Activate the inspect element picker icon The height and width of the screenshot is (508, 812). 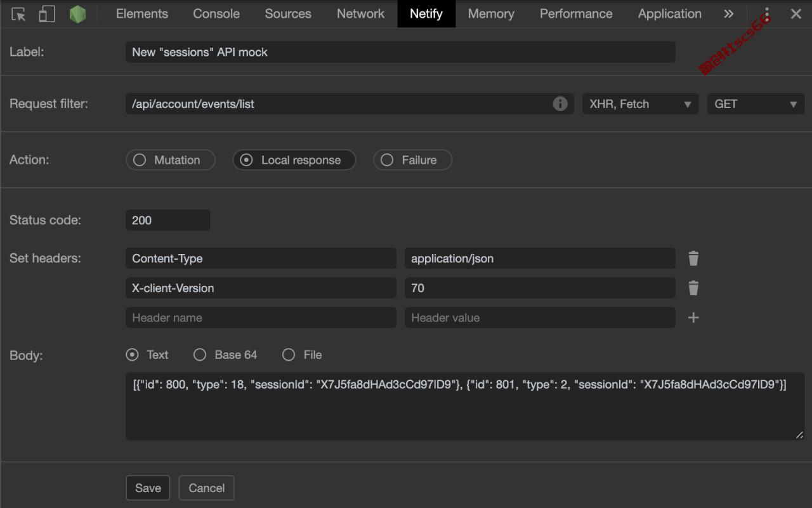pyautogui.click(x=19, y=14)
